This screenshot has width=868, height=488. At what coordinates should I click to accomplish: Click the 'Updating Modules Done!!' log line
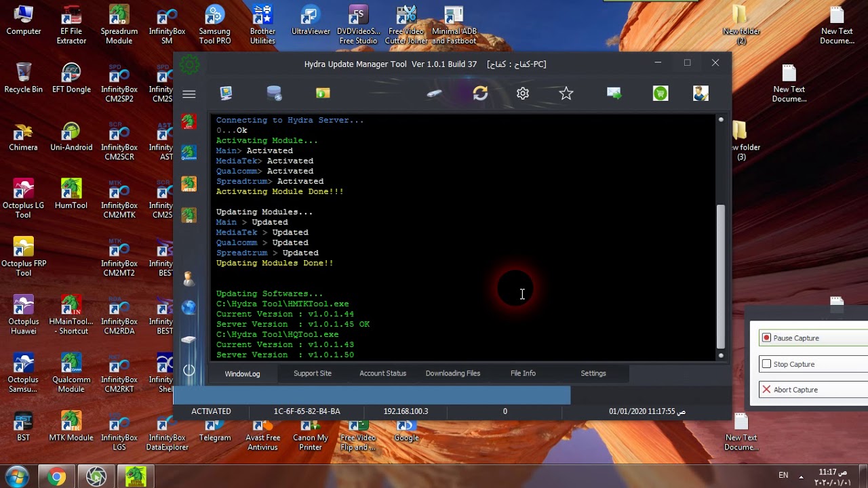(275, 263)
